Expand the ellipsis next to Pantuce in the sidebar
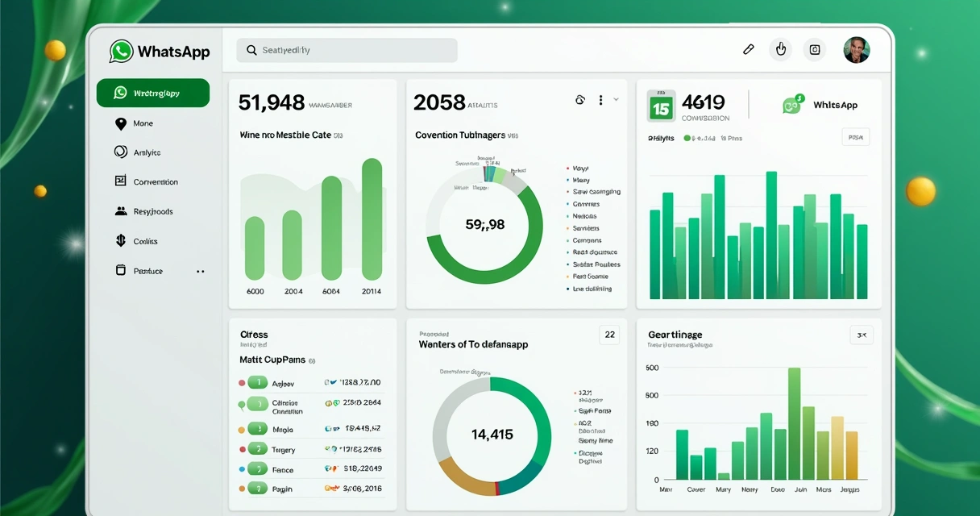This screenshot has width=980, height=516. (200, 271)
